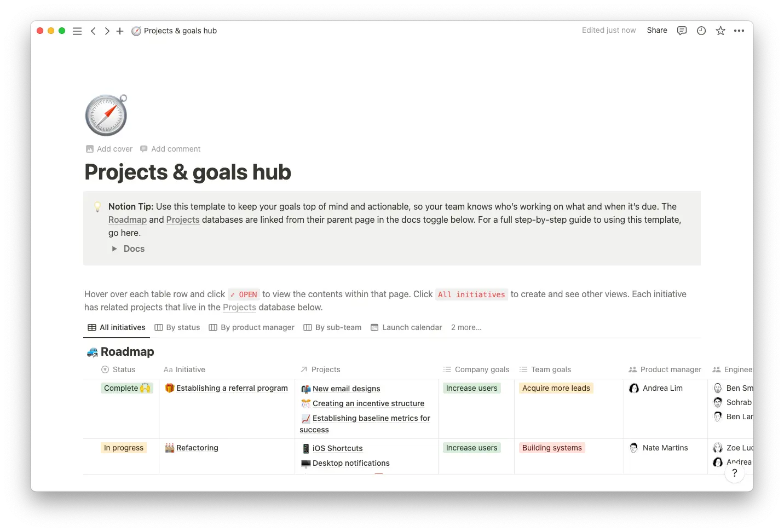Click the compass page icon

coord(106,115)
